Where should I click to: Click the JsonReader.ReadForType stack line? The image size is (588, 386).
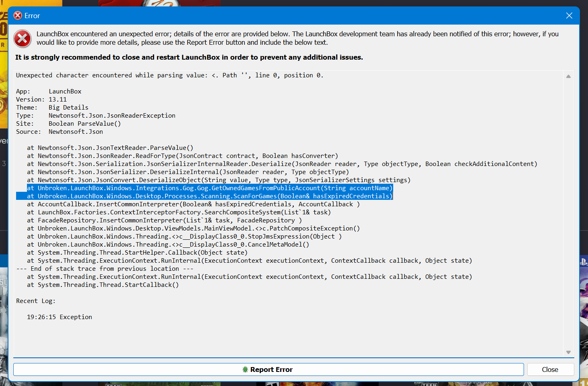[183, 156]
